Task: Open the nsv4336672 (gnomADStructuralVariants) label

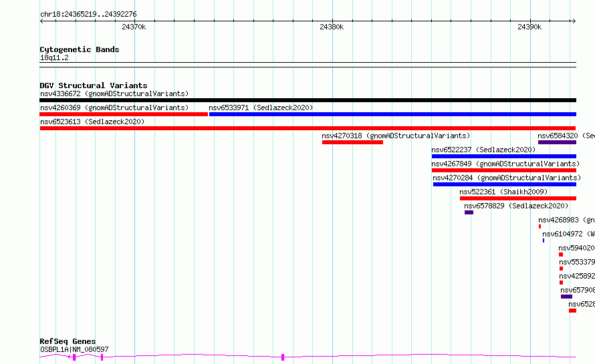Action: click(x=114, y=94)
